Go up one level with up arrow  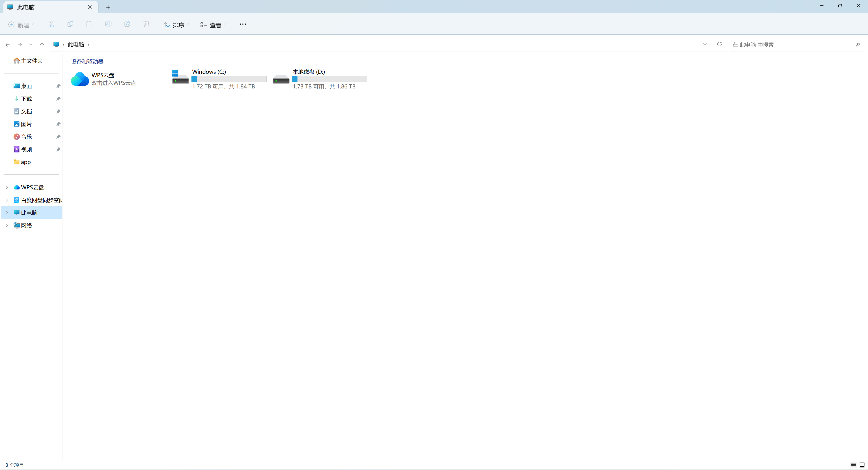click(x=42, y=45)
